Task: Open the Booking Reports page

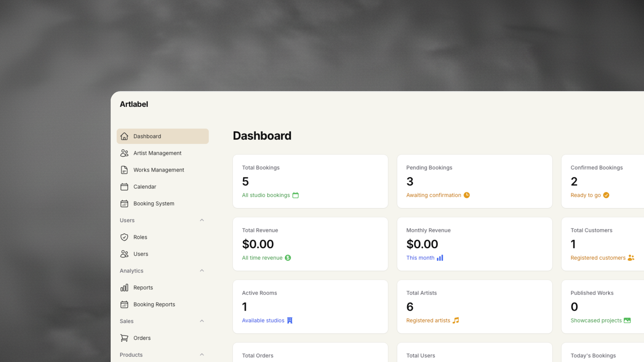Action: pos(154,304)
